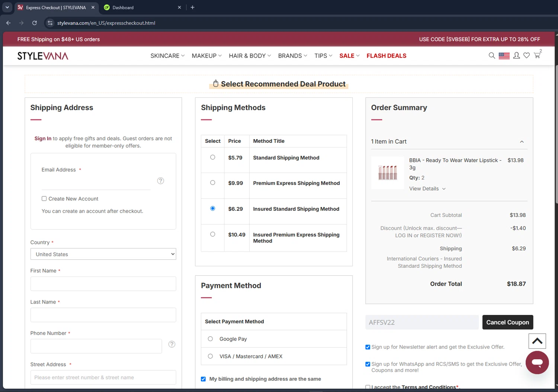This screenshot has height=392, width=558.
Task: Close the Express Checkout tab
Action: (93, 7)
